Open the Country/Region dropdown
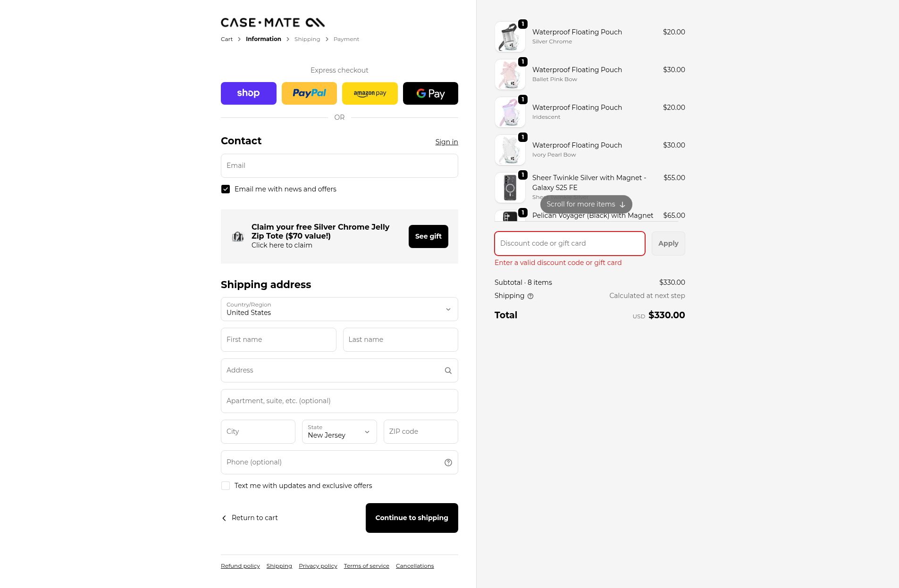This screenshot has height=588, width=899. (x=339, y=309)
